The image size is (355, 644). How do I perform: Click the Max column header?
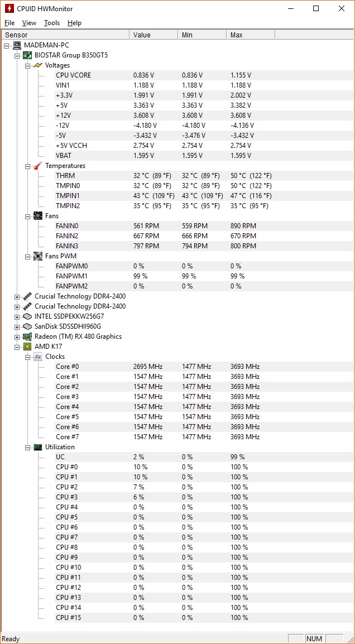pos(251,35)
